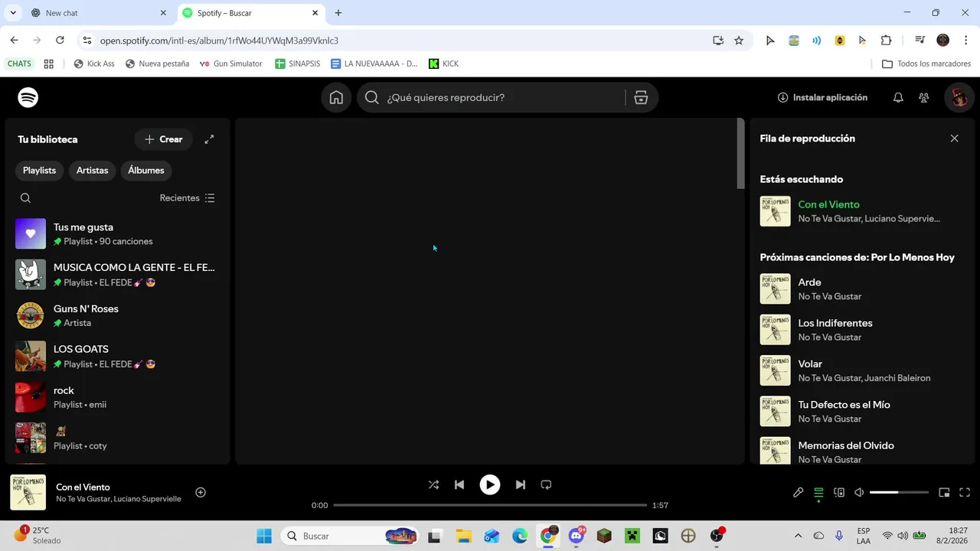Screen dimensions: 980x551
Task: Select Volar in the queue
Action: [x=862, y=370]
